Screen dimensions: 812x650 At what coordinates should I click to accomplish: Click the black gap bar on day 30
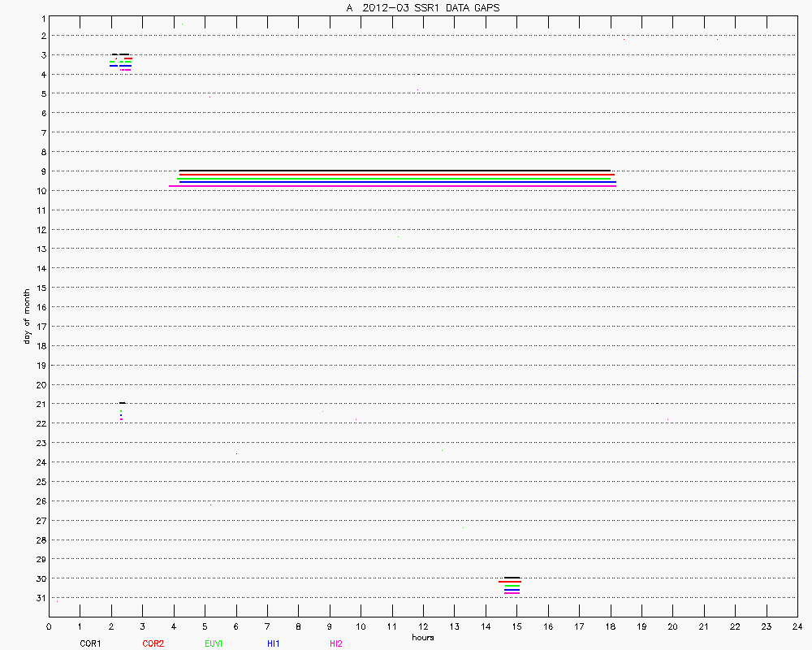[512, 578]
